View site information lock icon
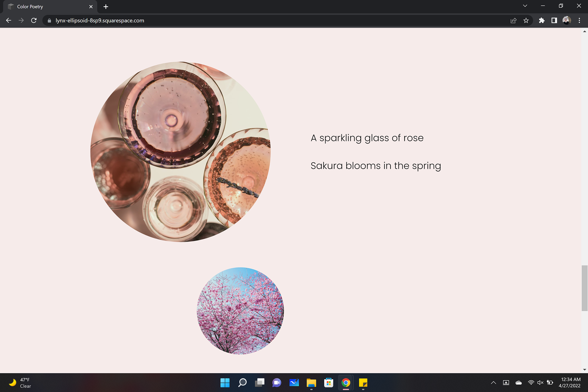Screen dimensions: 588x392 (49, 21)
